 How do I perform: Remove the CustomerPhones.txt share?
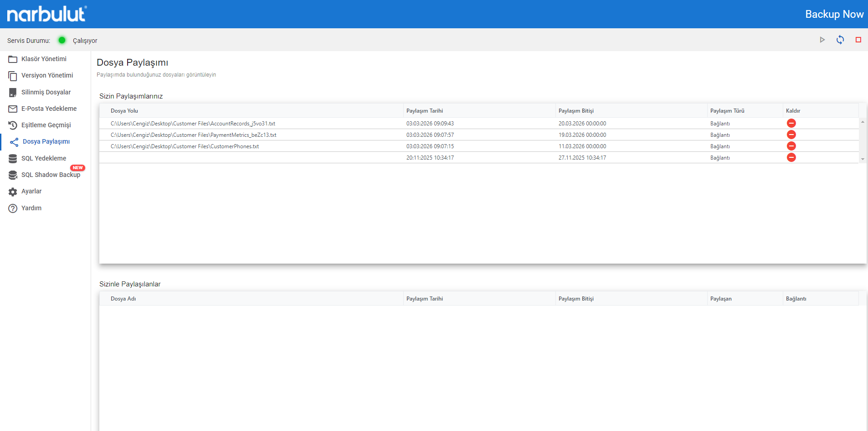click(x=791, y=146)
